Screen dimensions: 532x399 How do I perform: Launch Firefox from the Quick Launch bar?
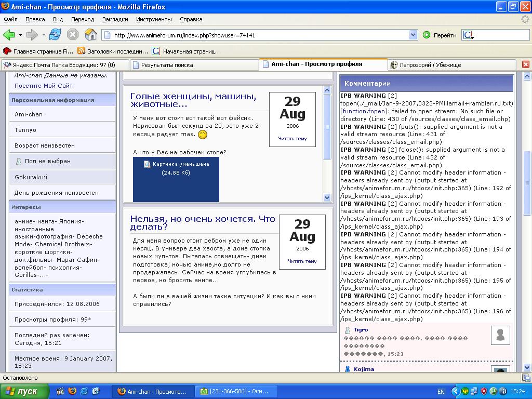click(72, 391)
